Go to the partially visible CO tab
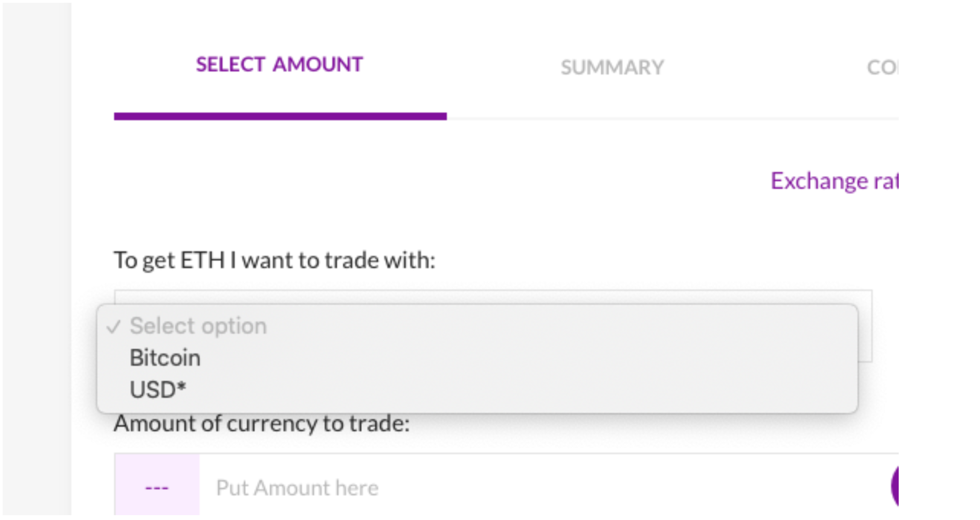This screenshot has height=520, width=980. tap(882, 68)
